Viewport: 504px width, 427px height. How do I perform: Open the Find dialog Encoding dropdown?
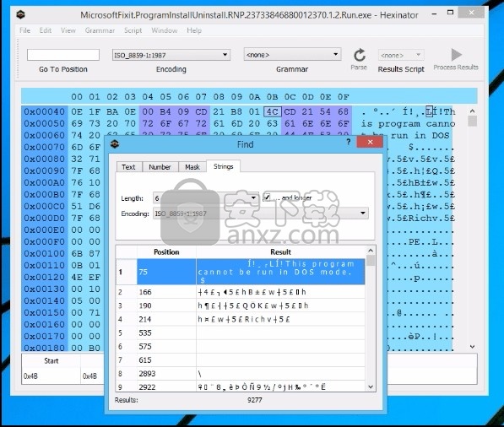(261, 213)
